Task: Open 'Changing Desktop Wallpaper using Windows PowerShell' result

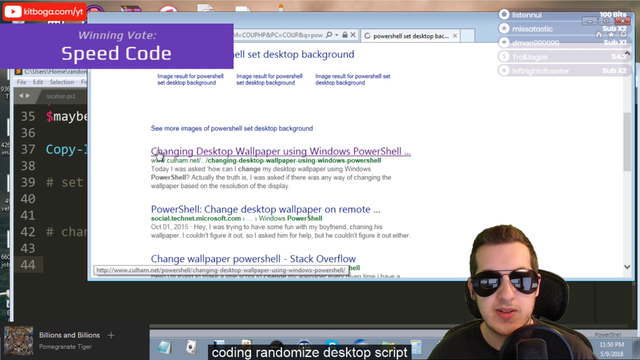Action: pos(281,151)
